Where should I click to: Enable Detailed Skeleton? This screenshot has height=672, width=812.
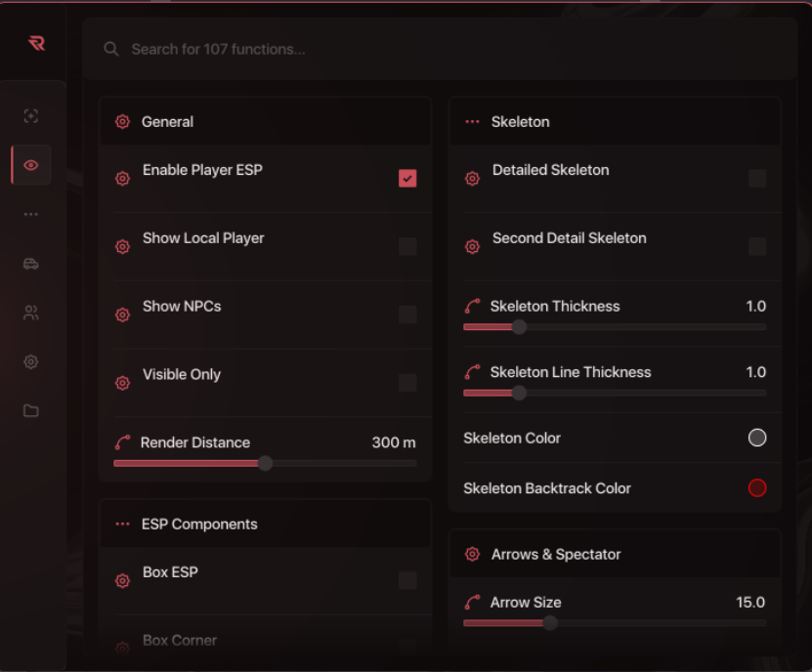click(x=757, y=178)
